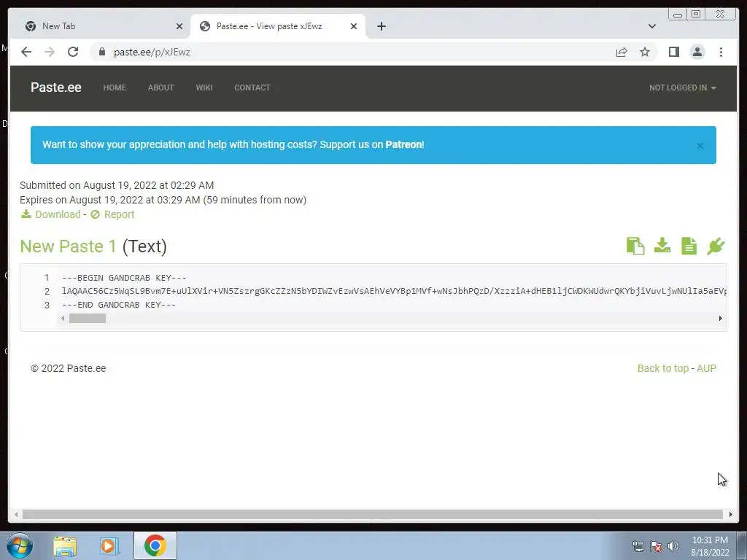Open ABOUT page in navbar
The height and width of the screenshot is (560, 747).
(160, 87)
